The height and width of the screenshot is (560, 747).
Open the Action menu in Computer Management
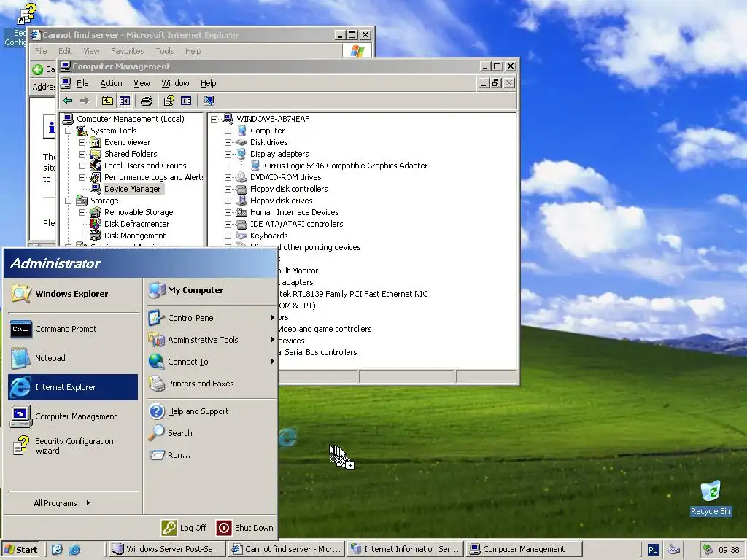111,83
